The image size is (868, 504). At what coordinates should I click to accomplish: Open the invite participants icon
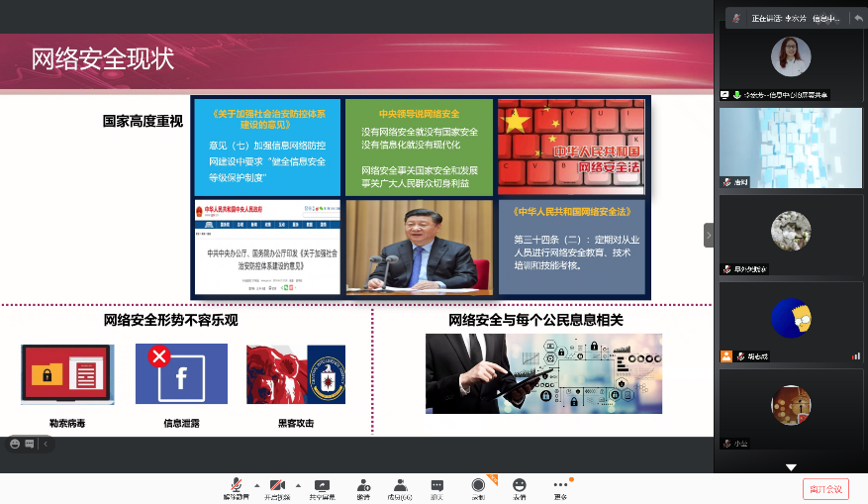coord(363,485)
